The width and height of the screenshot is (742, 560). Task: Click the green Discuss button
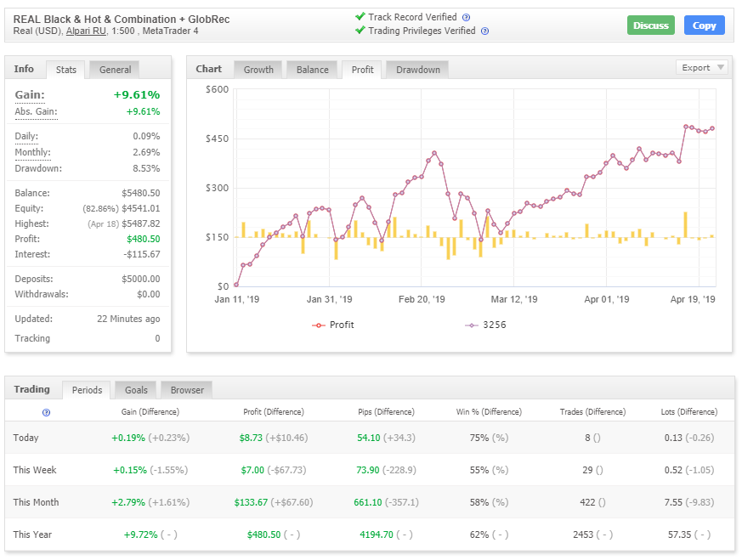click(x=650, y=25)
